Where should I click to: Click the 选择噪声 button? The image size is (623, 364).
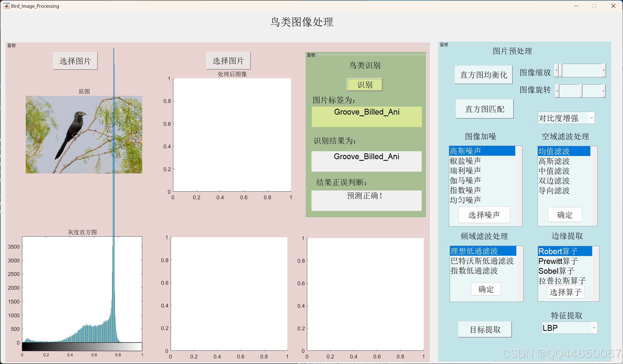click(x=484, y=215)
